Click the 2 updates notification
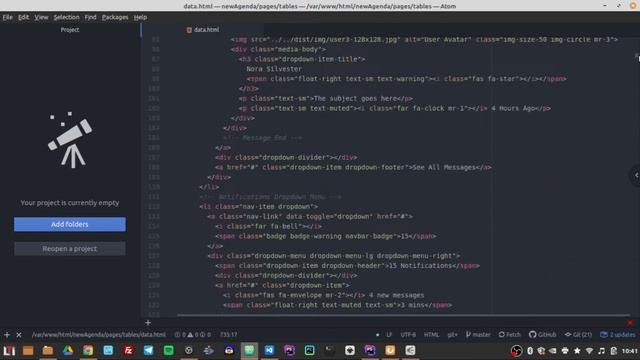The image size is (640, 360). pyautogui.click(x=618, y=335)
